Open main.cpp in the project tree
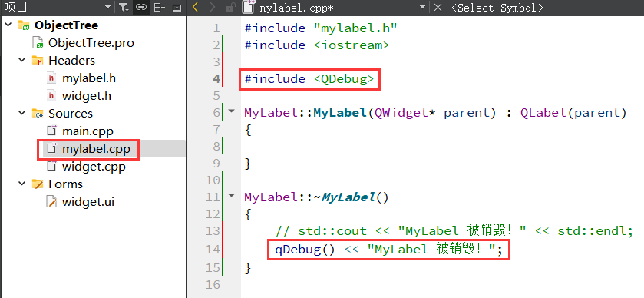644x298 pixels. [x=88, y=131]
